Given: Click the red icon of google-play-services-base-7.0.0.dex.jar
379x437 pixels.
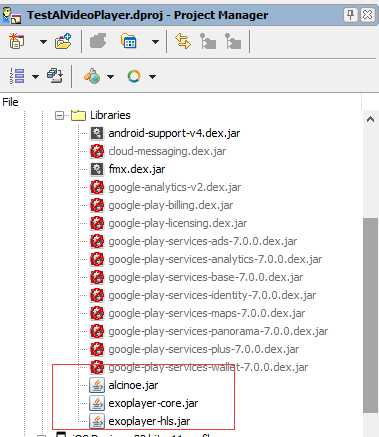Looking at the screenshot, I should [97, 277].
